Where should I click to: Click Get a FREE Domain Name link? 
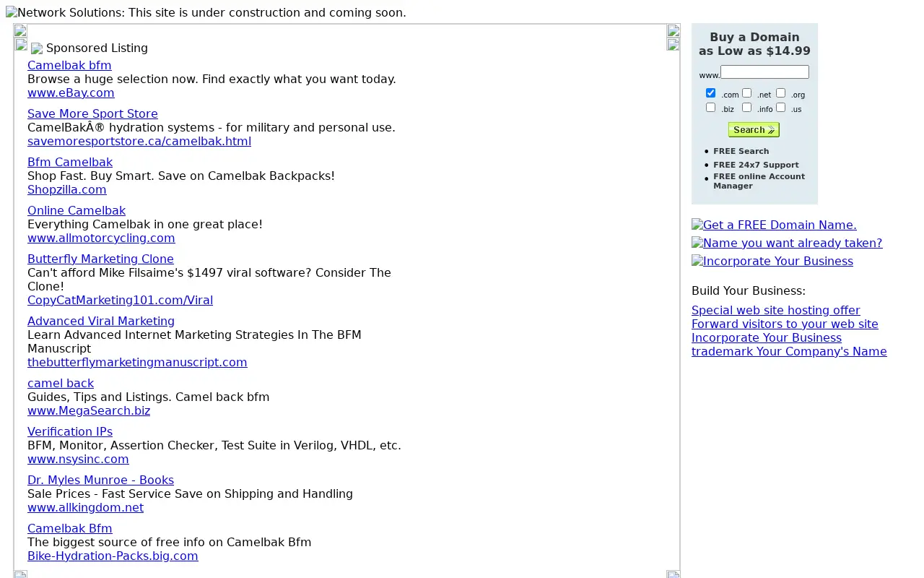(774, 225)
